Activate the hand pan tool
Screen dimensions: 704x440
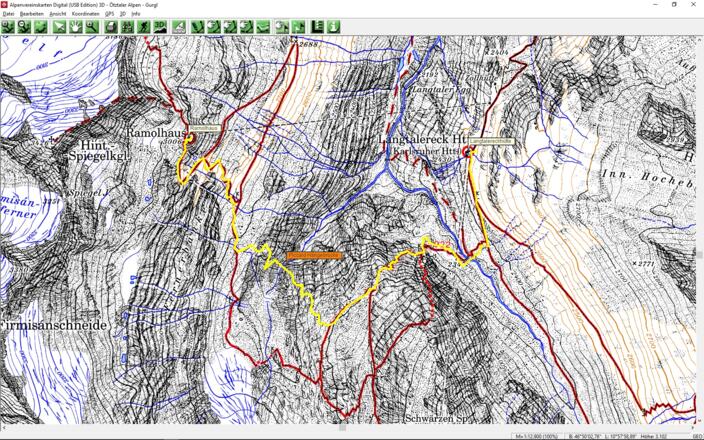(76, 27)
